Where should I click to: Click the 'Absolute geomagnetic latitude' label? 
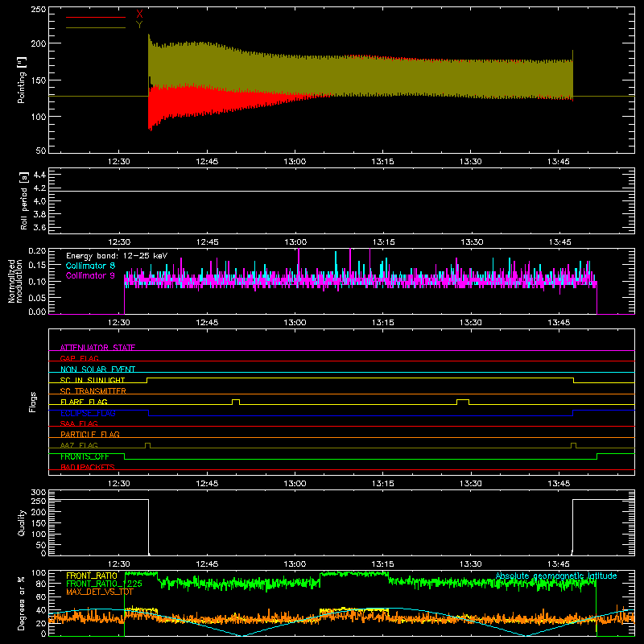[556, 576]
